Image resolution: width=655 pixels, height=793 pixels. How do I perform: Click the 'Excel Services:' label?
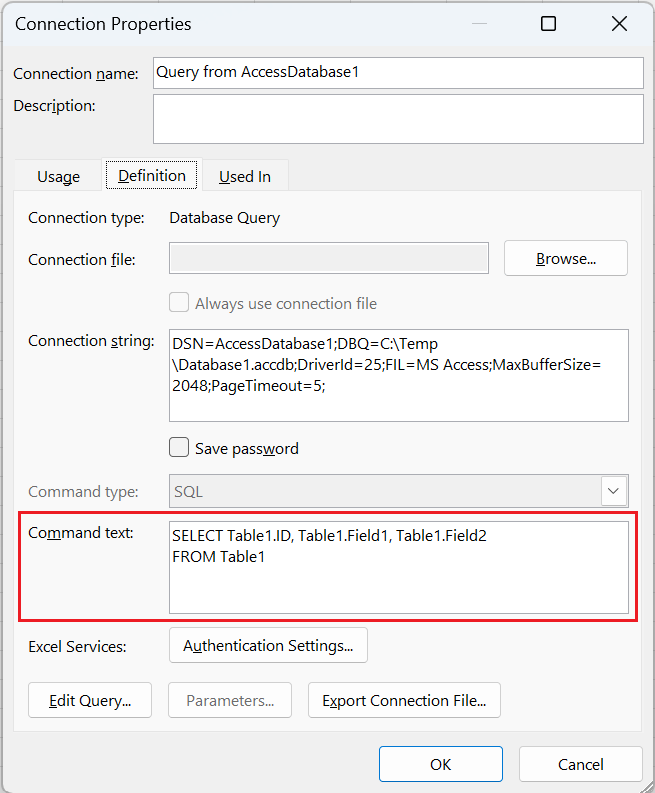77,647
